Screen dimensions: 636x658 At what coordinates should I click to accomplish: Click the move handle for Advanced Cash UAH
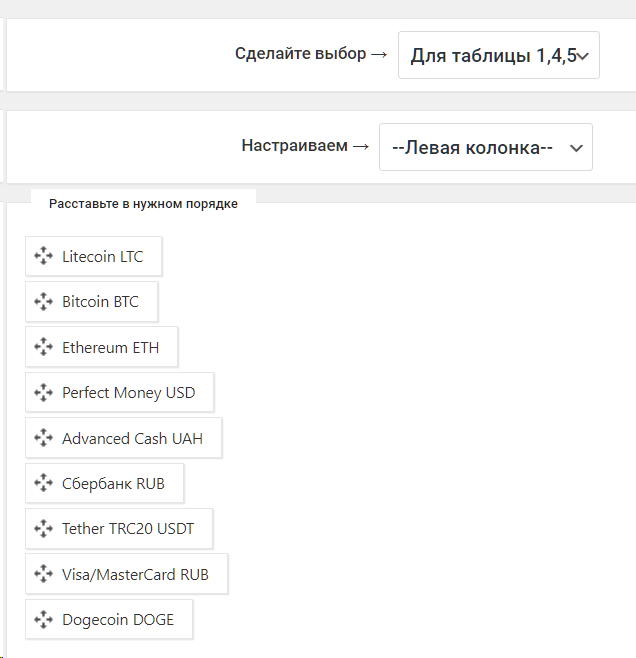click(43, 438)
